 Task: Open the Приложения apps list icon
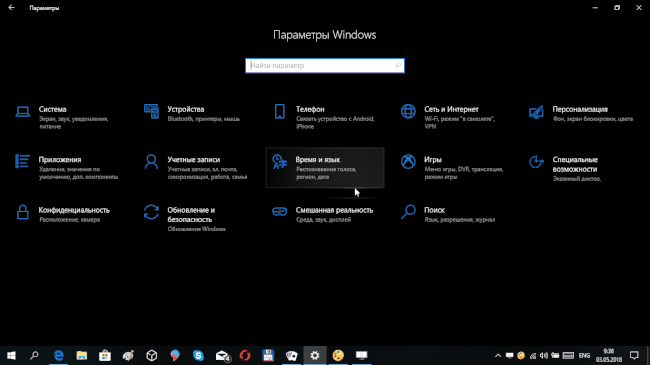(x=22, y=161)
